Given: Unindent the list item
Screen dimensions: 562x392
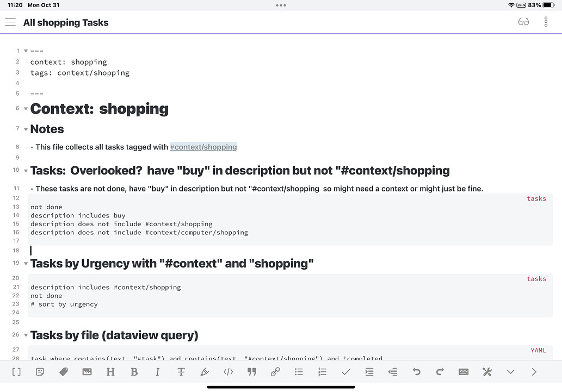Looking at the screenshot, I should 393,372.
